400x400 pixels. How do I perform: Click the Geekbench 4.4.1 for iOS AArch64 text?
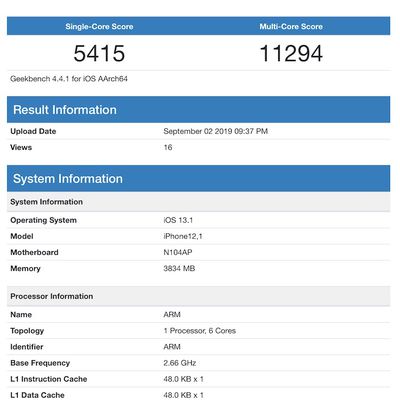(69, 79)
